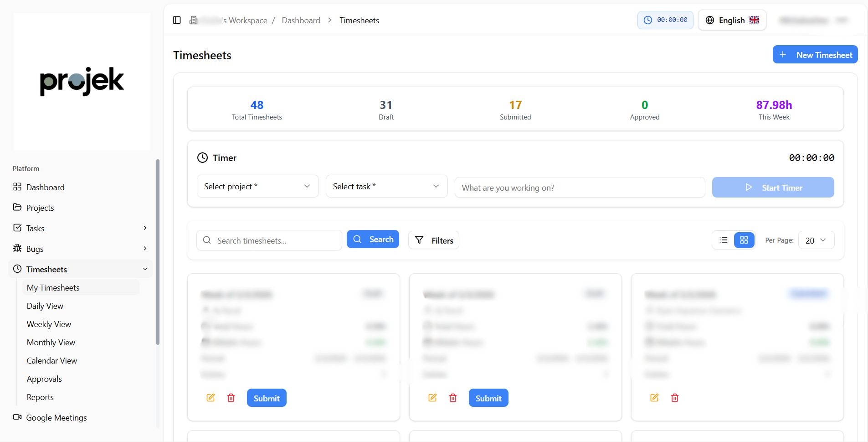Click edit icon on first timesheet card
This screenshot has height=442, width=868.
click(211, 398)
